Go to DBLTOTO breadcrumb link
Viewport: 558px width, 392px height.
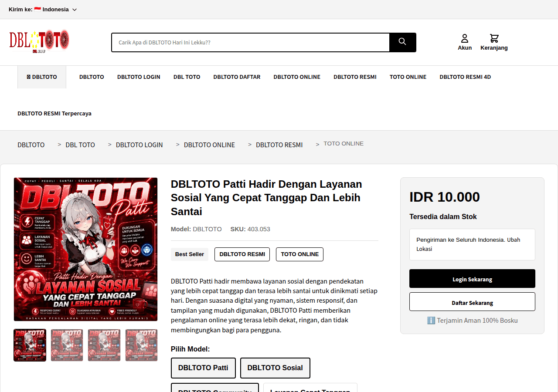[31, 145]
